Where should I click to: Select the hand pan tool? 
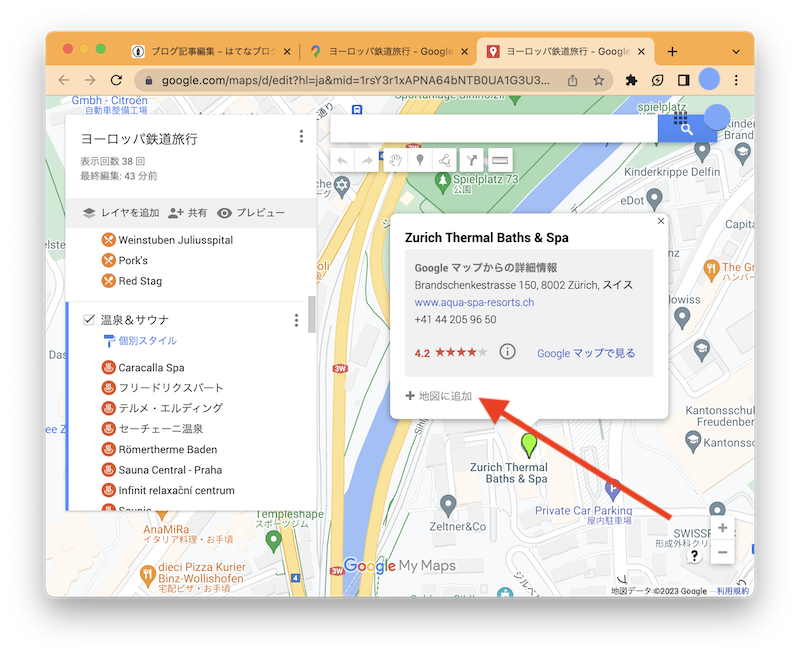click(x=395, y=161)
